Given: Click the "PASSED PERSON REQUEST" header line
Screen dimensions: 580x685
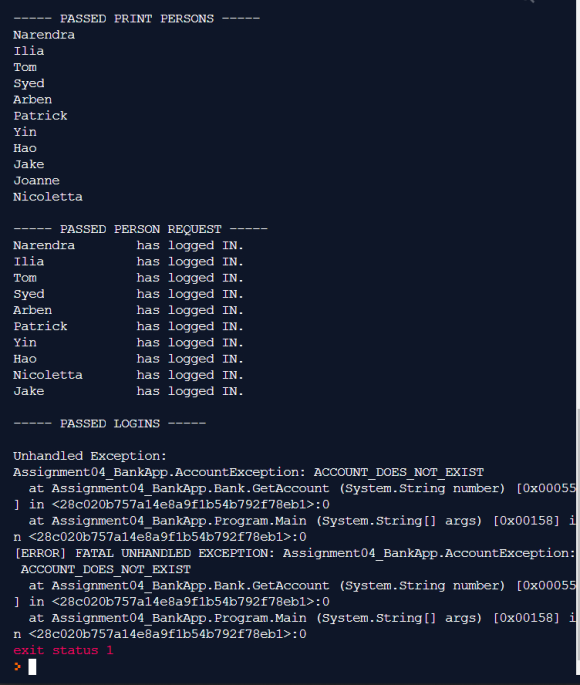Looking at the screenshot, I should tap(140, 229).
